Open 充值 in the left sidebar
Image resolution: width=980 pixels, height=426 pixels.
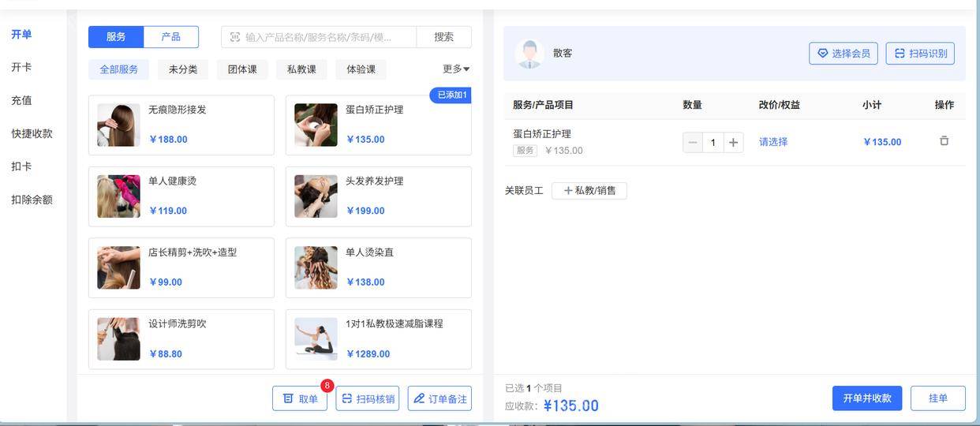[x=21, y=100]
